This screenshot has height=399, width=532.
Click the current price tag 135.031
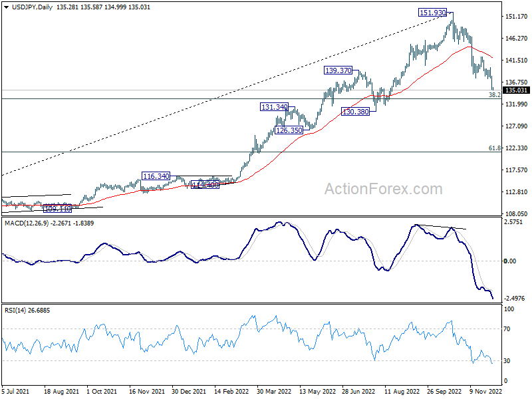point(516,90)
